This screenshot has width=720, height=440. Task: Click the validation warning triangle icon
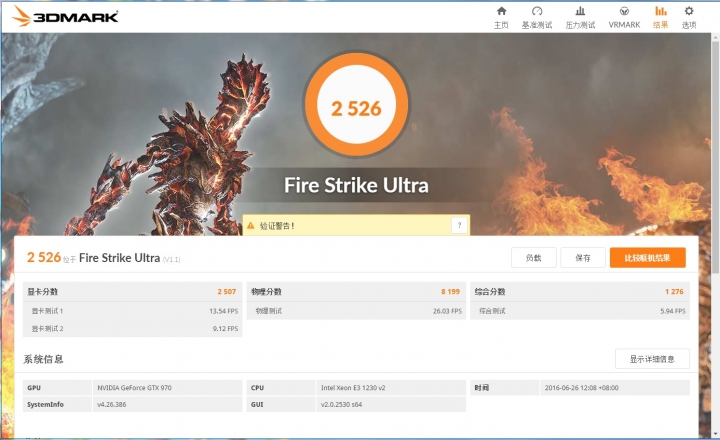pos(251,226)
